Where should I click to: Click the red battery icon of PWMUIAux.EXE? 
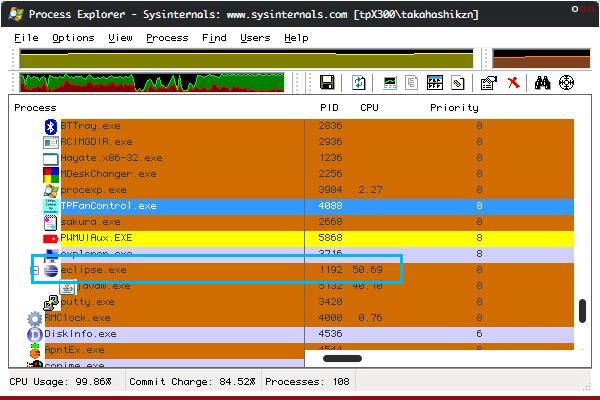(51, 239)
